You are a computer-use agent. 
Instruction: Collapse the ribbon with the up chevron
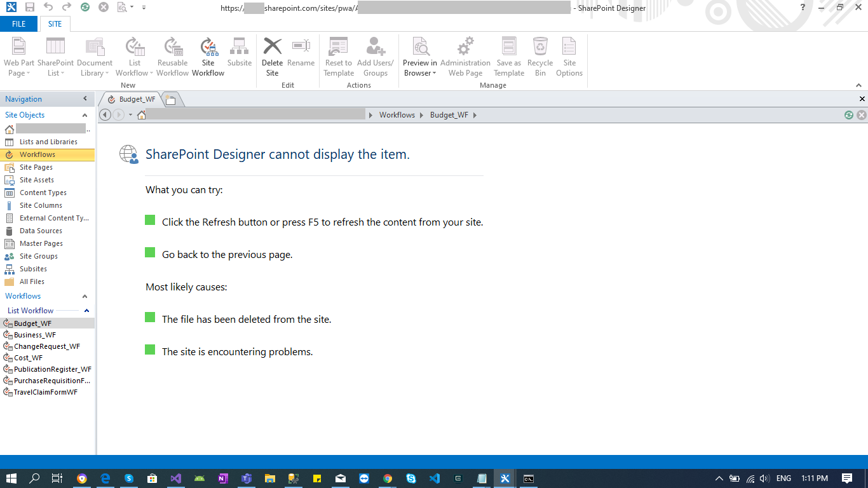pos(859,85)
